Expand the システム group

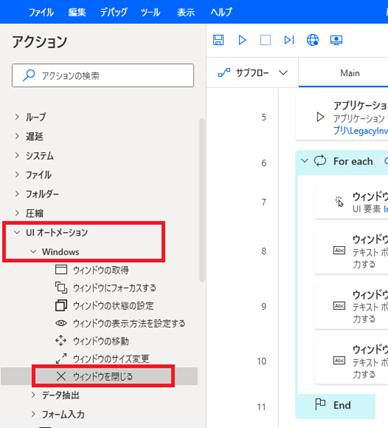coord(17,155)
